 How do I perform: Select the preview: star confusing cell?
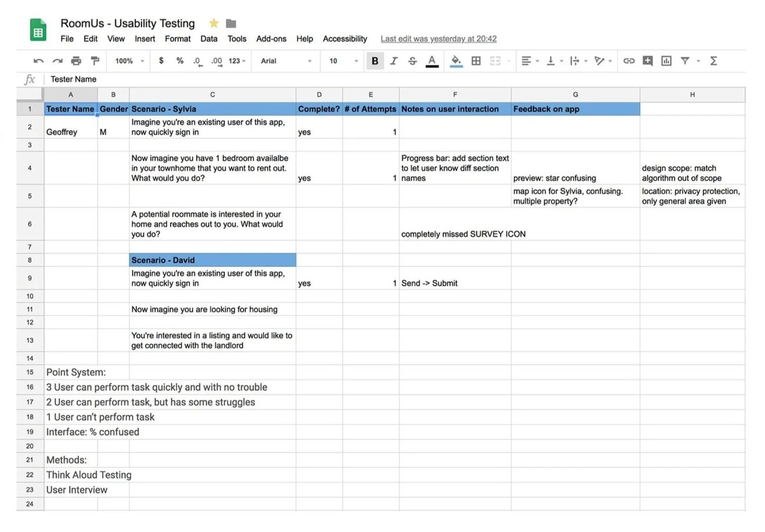click(576, 168)
